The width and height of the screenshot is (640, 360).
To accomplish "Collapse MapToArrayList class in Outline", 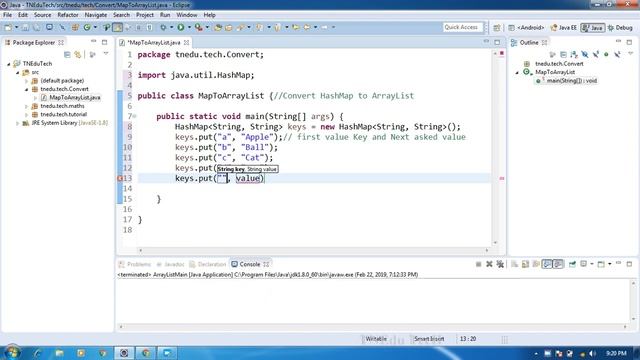I will 517,73.
